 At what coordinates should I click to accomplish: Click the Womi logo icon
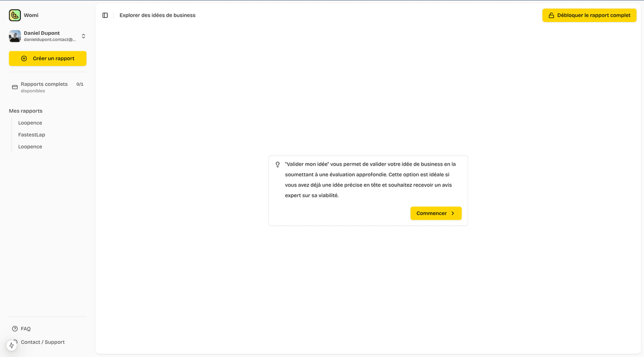[14, 14]
